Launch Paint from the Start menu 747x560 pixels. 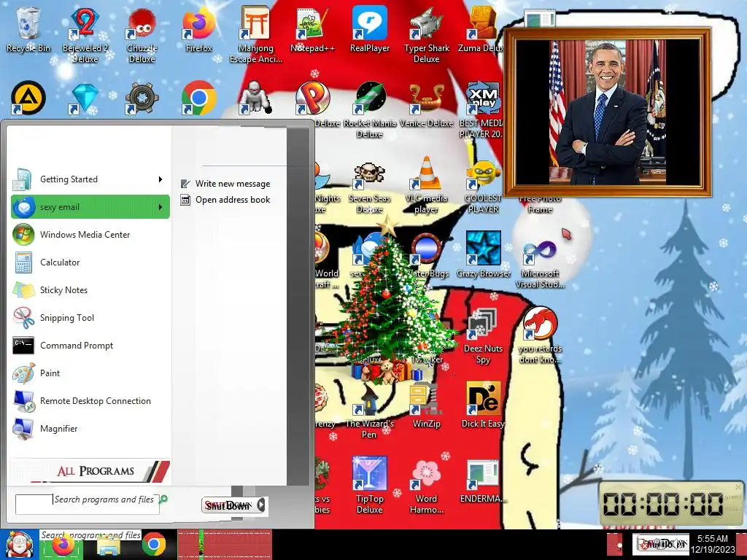tap(90, 373)
